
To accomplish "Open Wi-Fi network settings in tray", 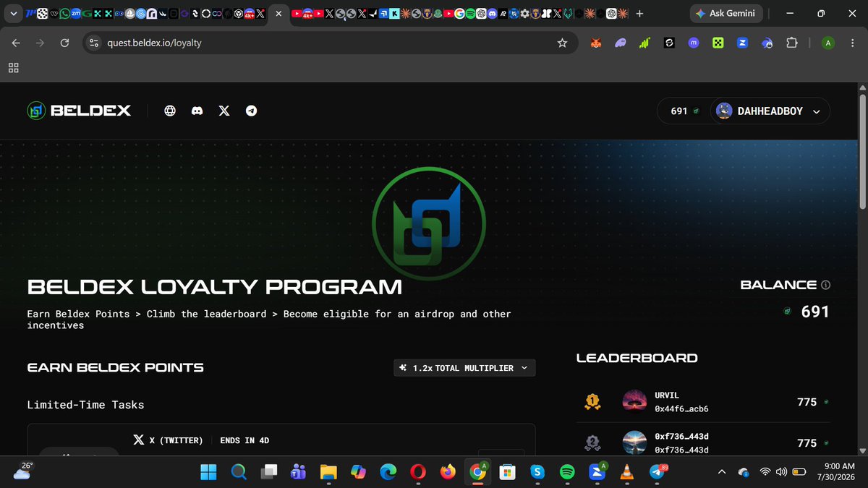I will pyautogui.click(x=765, y=472).
